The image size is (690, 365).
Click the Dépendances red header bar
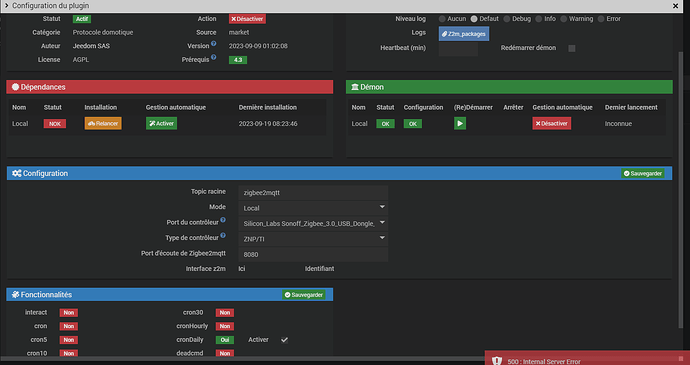(x=169, y=87)
